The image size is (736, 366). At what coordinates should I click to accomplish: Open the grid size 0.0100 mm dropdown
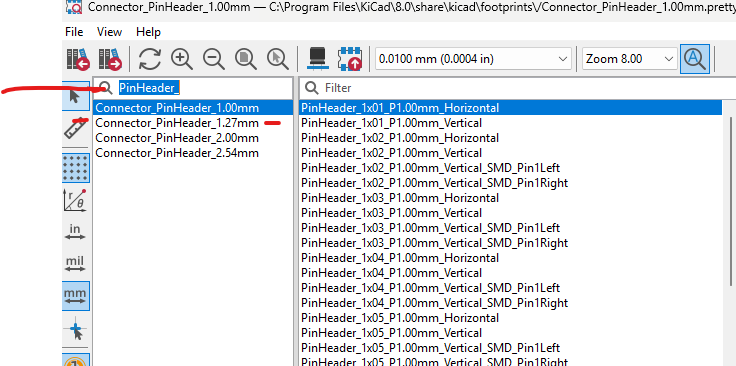point(473,59)
